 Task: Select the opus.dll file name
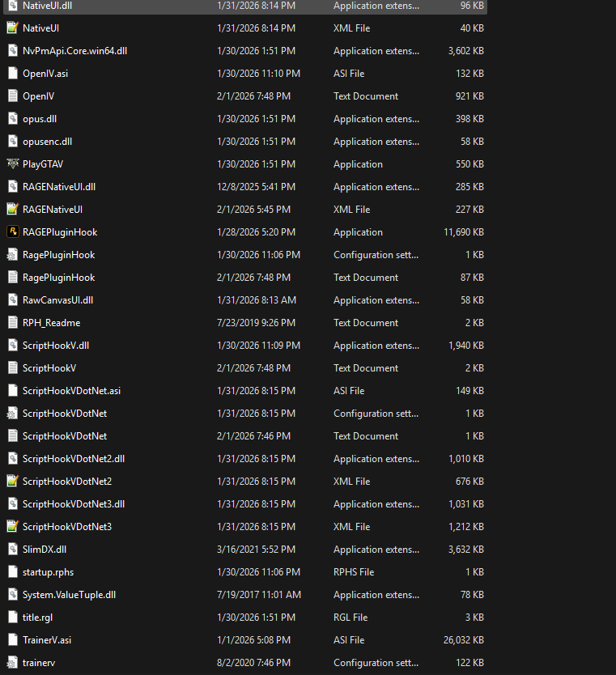click(40, 119)
